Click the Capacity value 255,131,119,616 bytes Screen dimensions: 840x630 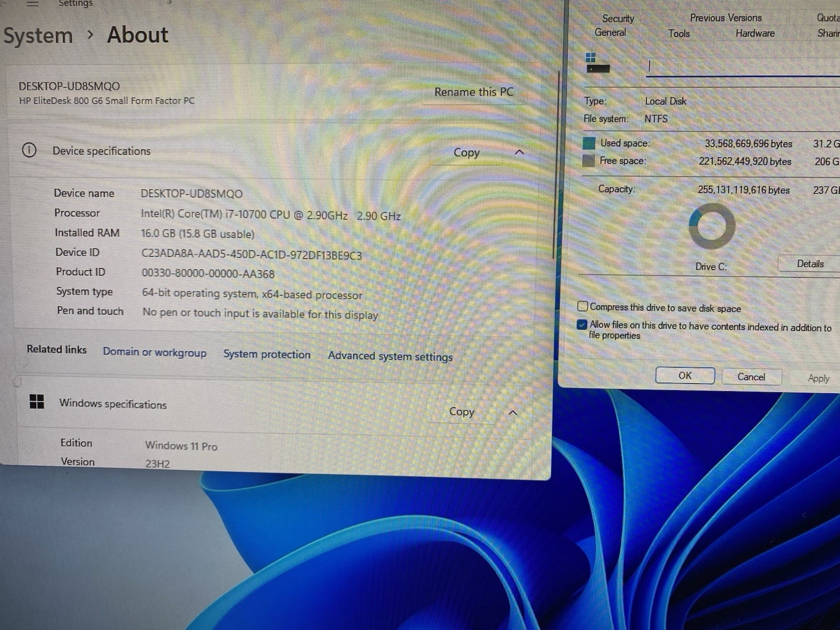point(743,190)
